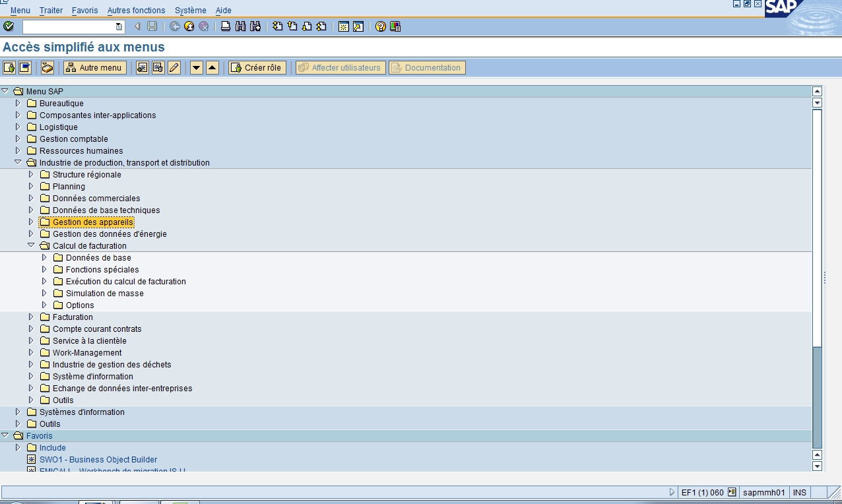The height and width of the screenshot is (504, 842).
Task: Click the sapmmh01 status bar field
Action: (x=763, y=492)
